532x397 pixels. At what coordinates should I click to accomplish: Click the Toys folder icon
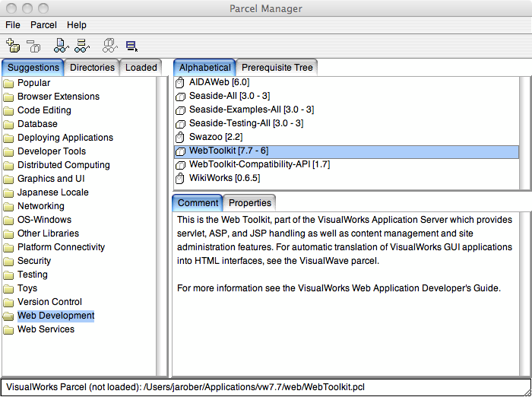tap(8, 289)
